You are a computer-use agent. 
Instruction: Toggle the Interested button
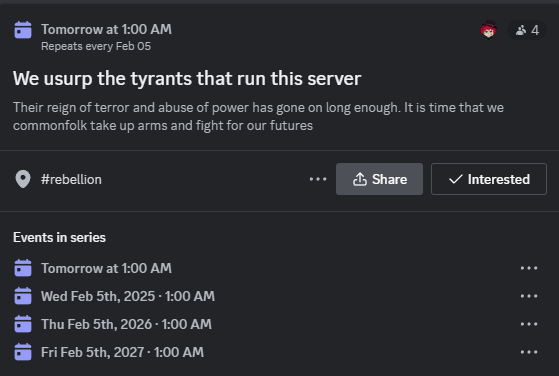click(489, 179)
